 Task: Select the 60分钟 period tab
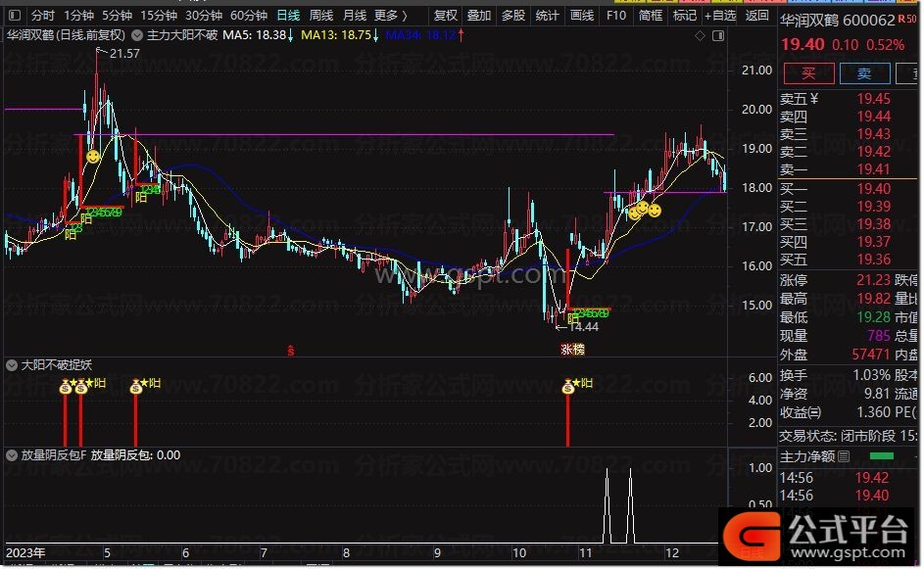[249, 16]
